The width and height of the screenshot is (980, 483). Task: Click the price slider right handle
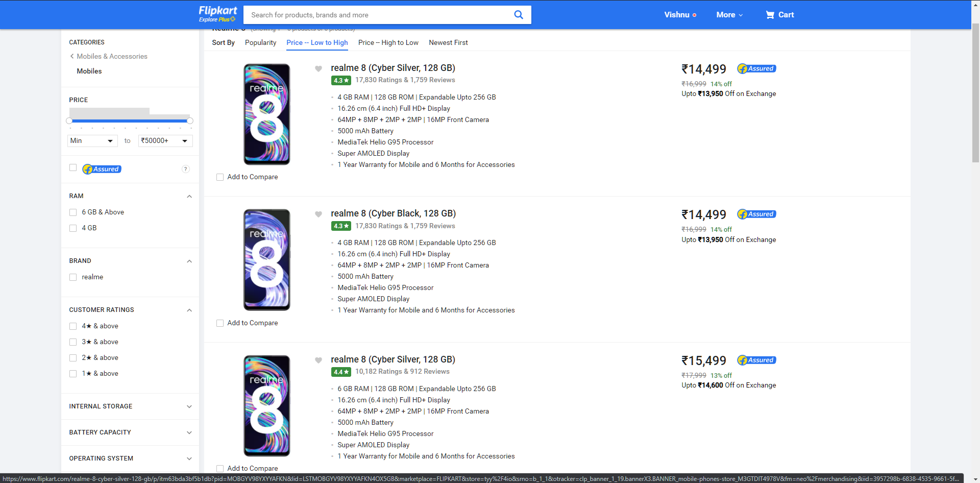point(190,121)
